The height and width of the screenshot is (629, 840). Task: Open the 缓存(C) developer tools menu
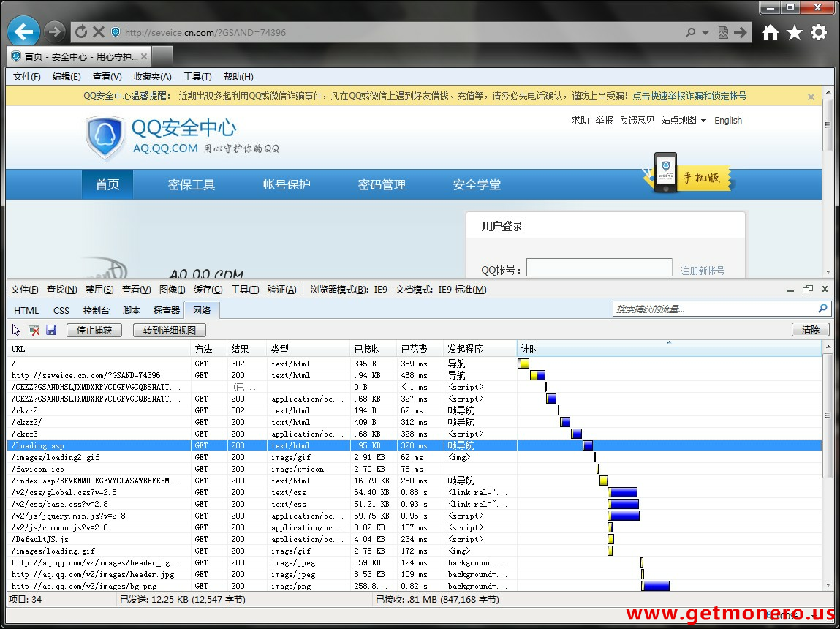[208, 290]
